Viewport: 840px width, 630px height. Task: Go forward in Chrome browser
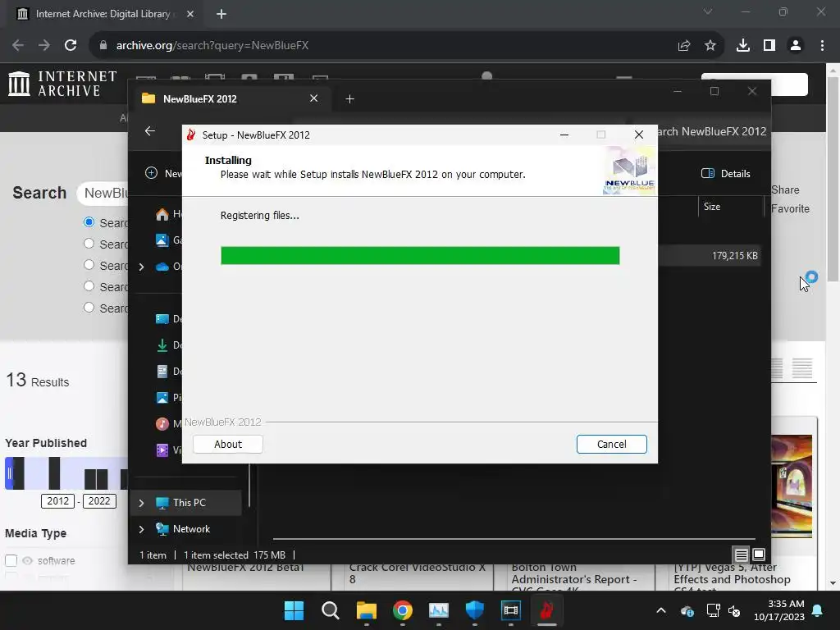pos(44,46)
